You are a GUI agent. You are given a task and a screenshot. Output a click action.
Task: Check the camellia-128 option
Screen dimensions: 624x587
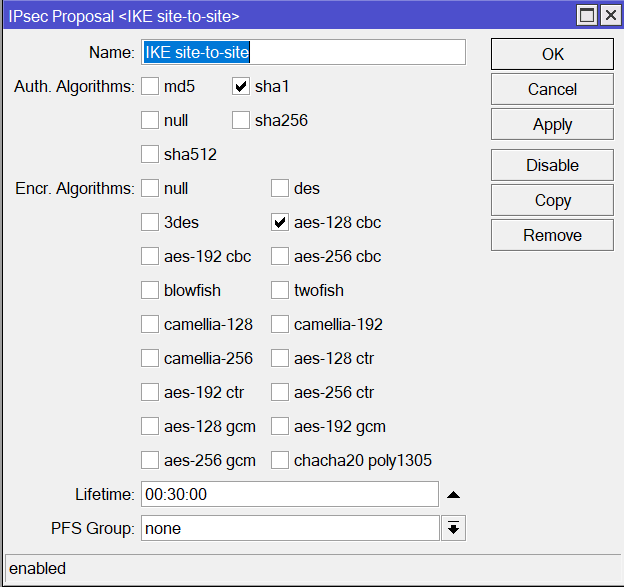[x=150, y=324]
